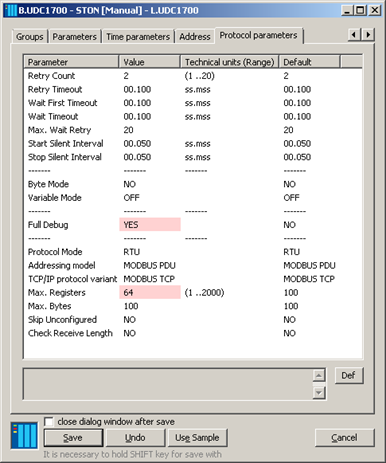
Task: Open the Time parameters tab
Action: (x=138, y=37)
